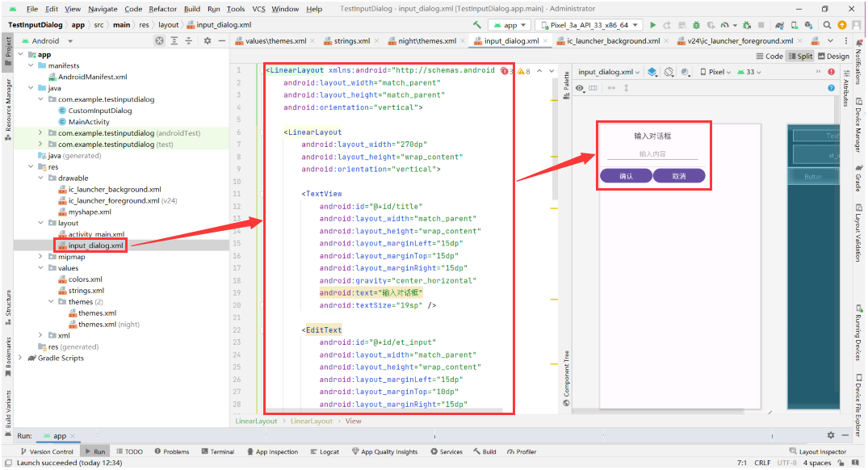
Task: Open the Pixel_3a_API_33 device dropdown
Action: 590,25
